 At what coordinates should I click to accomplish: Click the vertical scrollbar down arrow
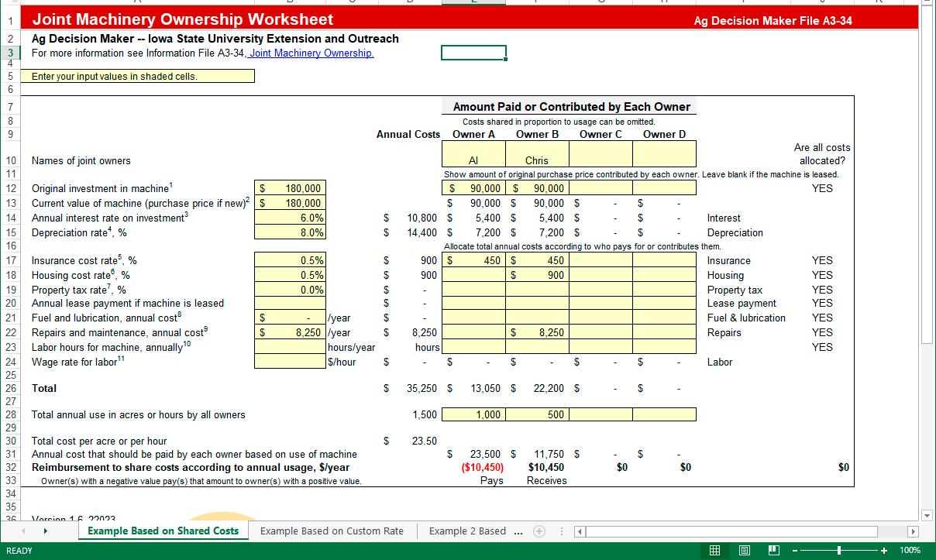[928, 516]
